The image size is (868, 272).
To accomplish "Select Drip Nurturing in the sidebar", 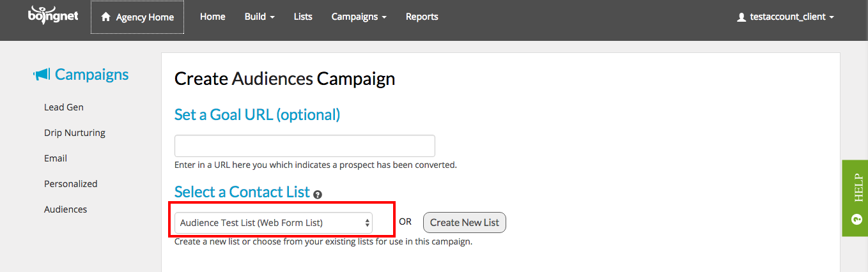I will point(75,133).
